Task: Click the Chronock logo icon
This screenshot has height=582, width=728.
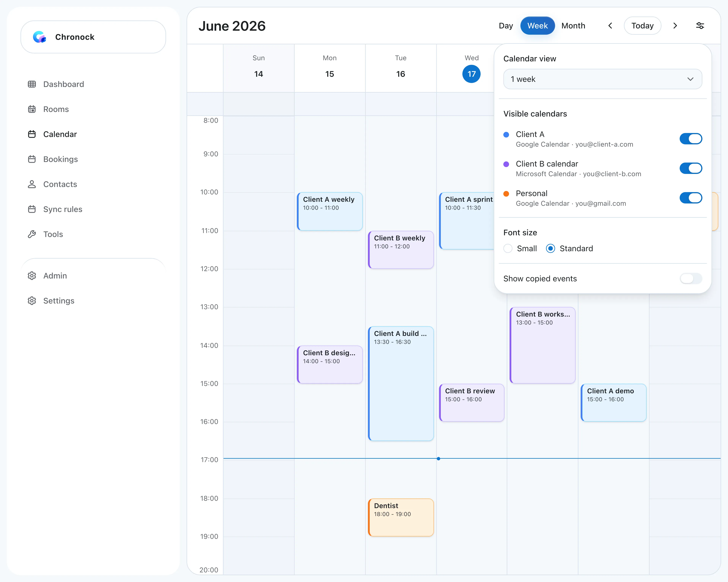Action: (39, 37)
